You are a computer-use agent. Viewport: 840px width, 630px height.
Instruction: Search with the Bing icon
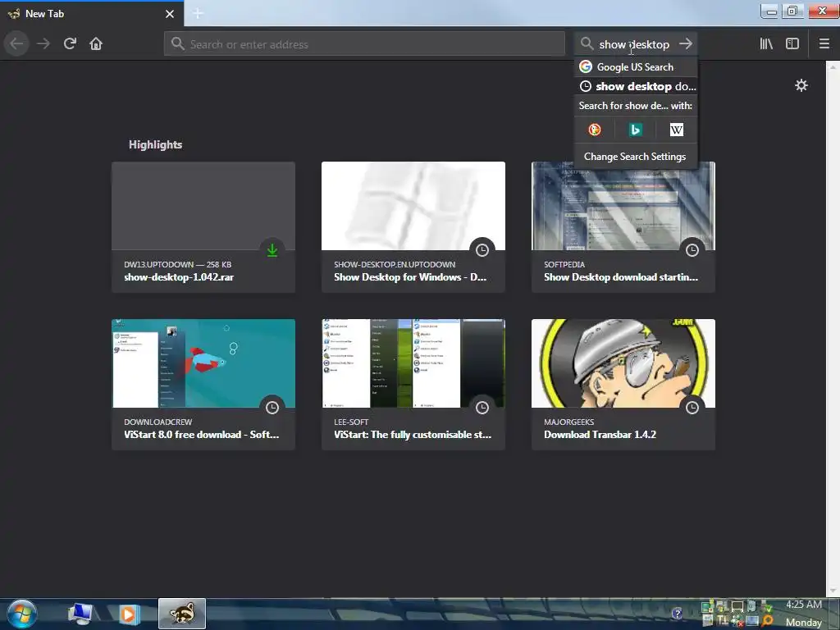tap(636, 130)
